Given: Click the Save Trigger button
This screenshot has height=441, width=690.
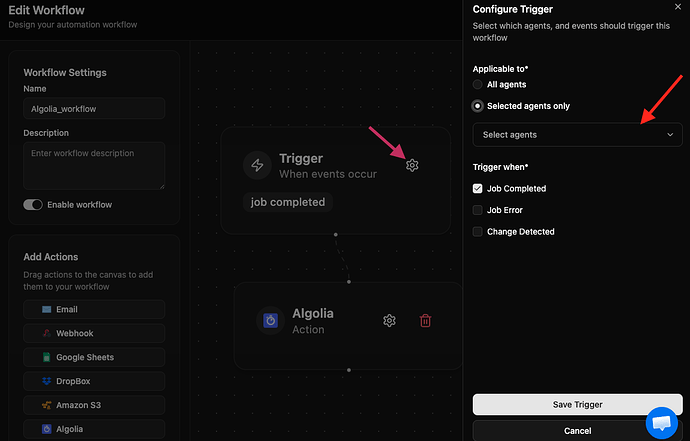Looking at the screenshot, I should pos(577,404).
